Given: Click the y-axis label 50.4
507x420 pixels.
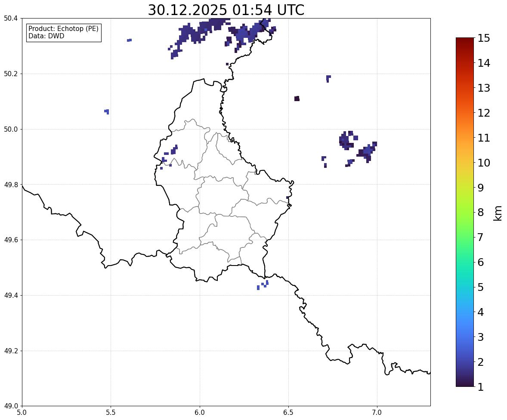Looking at the screenshot, I should 11,19.
